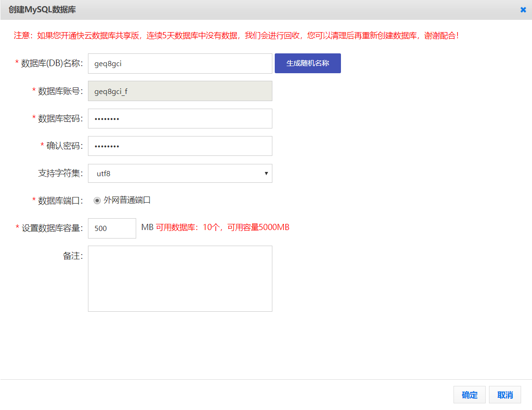
Task: Click inside the 备注 textarea
Action: (x=180, y=279)
